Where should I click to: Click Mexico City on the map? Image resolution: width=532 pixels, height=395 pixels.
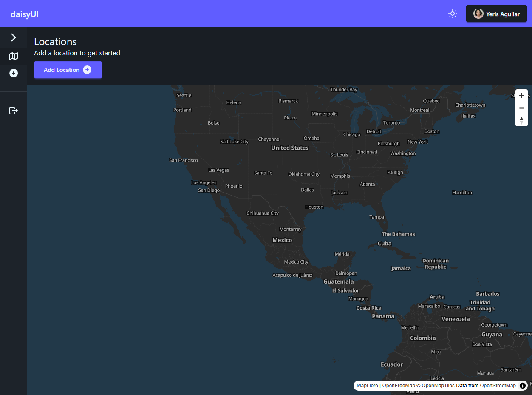click(x=296, y=262)
